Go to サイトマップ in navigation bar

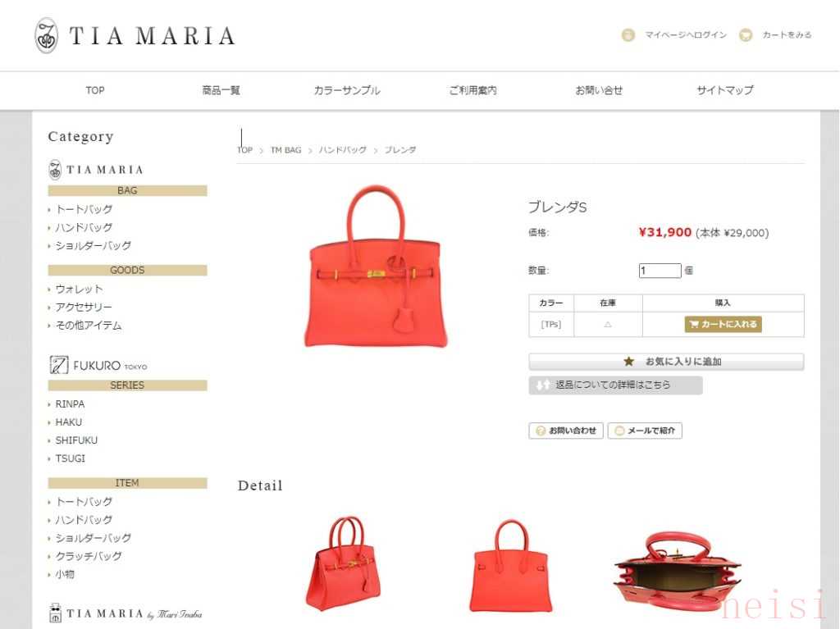(725, 90)
